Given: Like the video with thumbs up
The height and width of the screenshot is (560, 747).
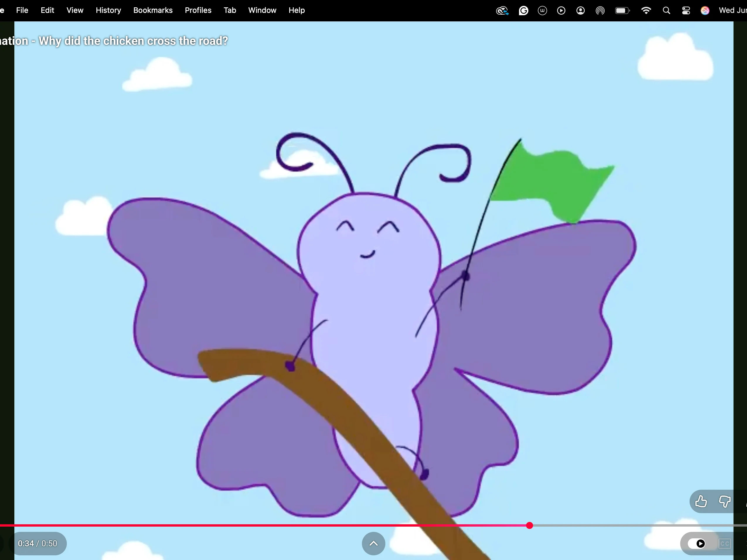Looking at the screenshot, I should click(701, 501).
